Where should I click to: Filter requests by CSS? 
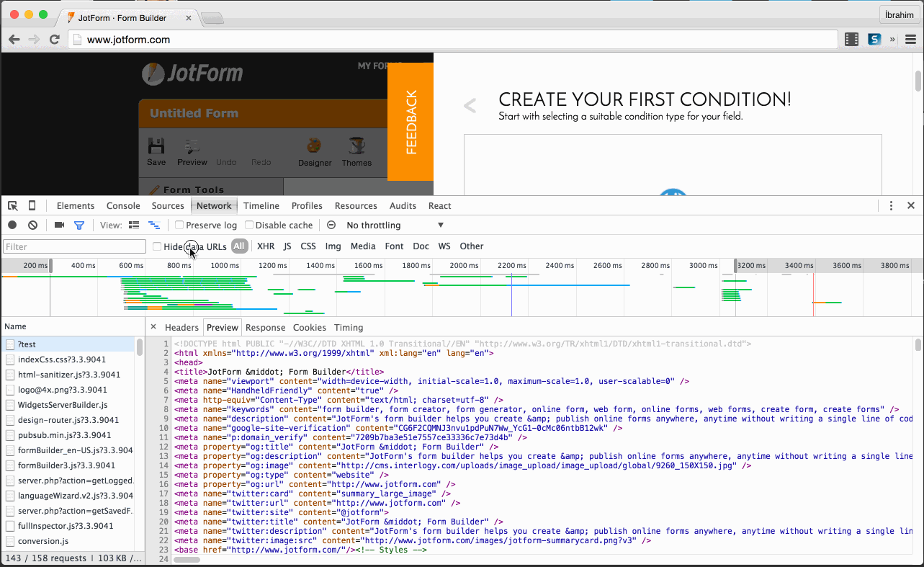pyautogui.click(x=308, y=246)
